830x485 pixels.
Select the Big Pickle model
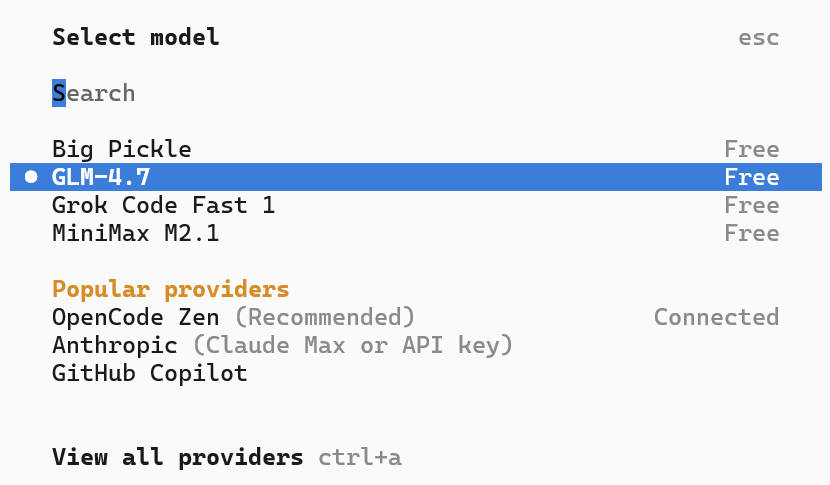coord(121,149)
